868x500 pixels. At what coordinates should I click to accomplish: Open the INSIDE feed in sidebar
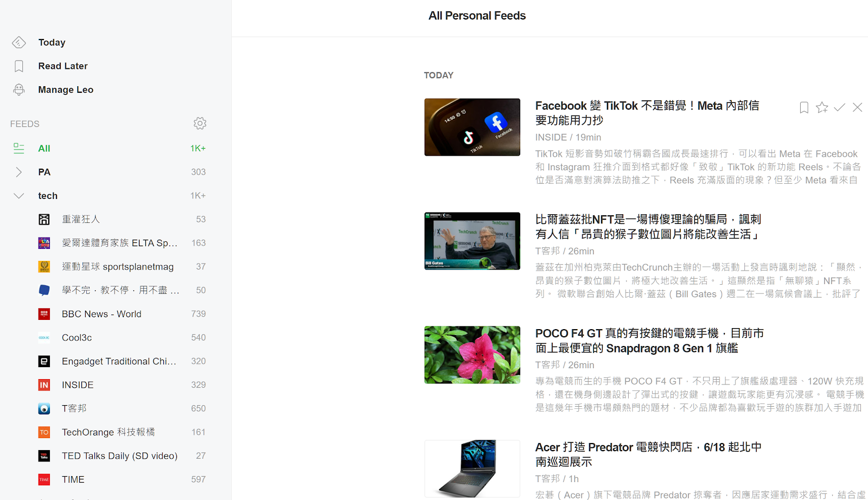click(x=78, y=385)
